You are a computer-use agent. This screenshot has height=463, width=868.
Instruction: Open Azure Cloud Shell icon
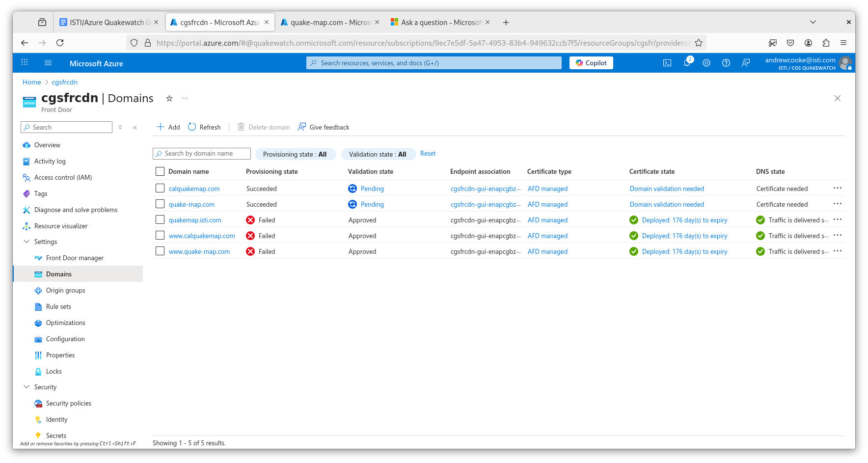click(667, 63)
